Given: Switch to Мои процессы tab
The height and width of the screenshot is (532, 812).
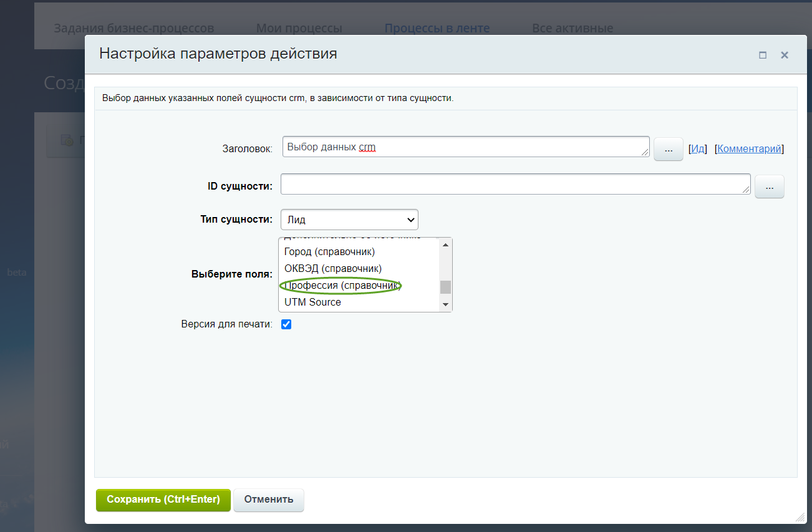Looking at the screenshot, I should [299, 28].
